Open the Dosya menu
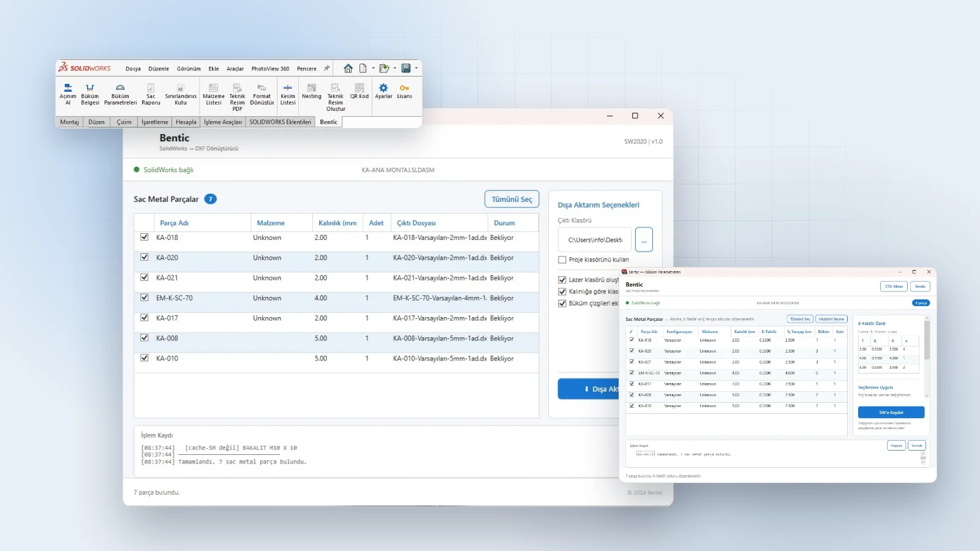This screenshot has height=551, width=980. tap(133, 69)
